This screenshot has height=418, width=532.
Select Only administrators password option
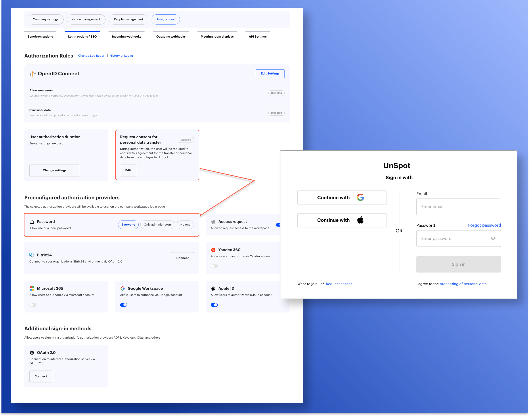point(158,225)
